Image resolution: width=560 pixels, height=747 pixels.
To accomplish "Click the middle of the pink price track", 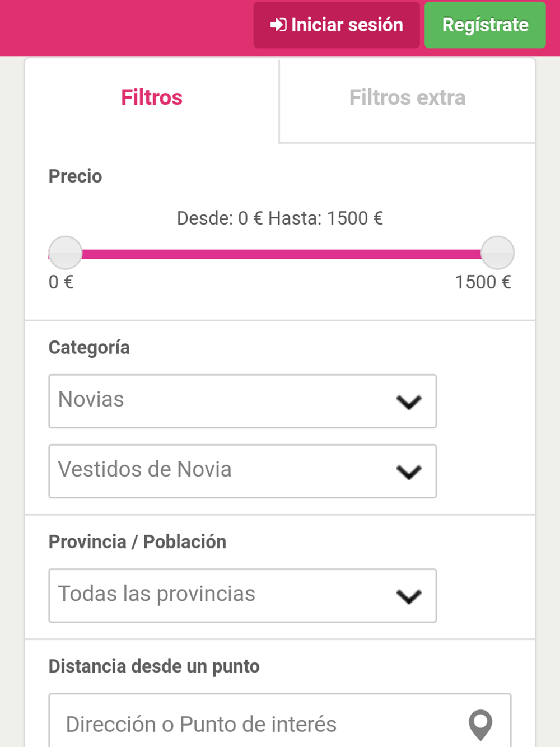I will pos(280,254).
